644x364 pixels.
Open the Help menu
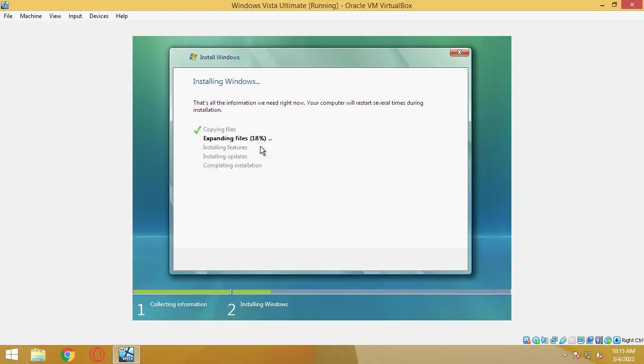tap(122, 16)
